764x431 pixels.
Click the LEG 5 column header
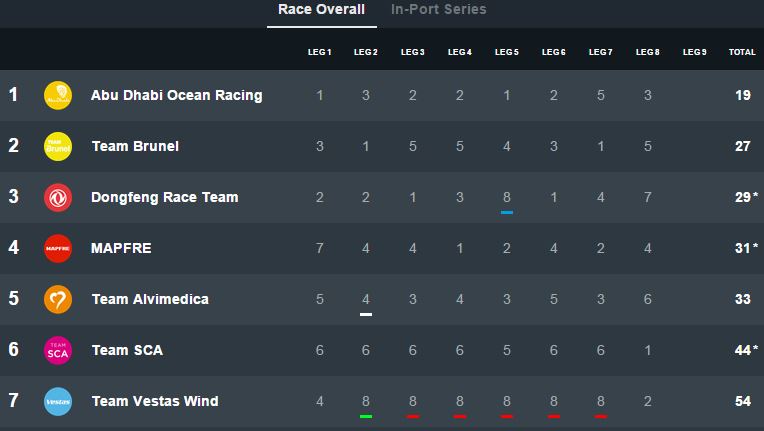point(507,52)
